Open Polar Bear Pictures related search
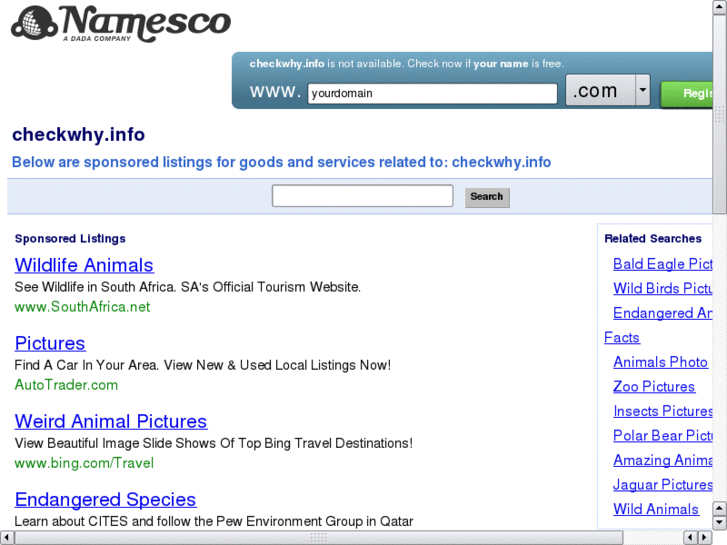 coord(663,436)
